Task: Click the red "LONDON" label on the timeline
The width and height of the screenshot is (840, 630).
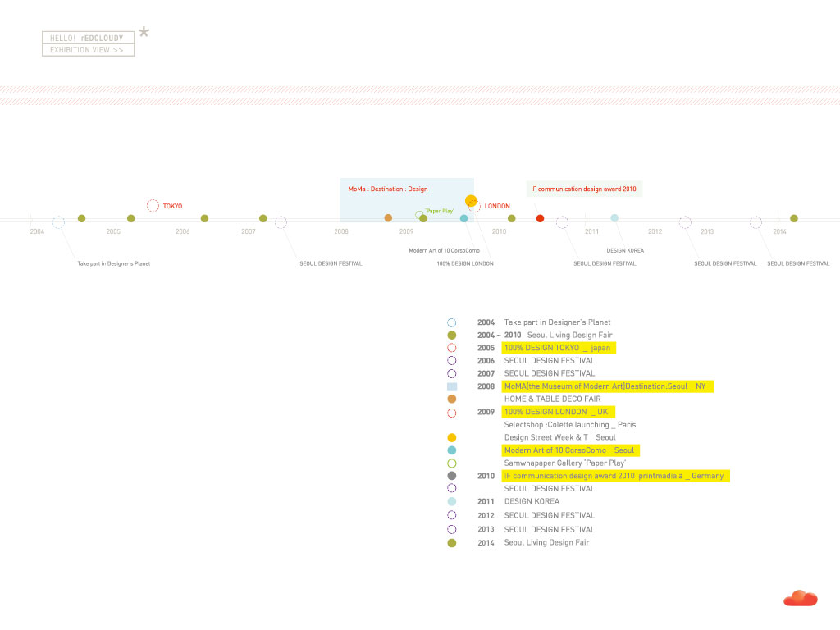Action: (x=497, y=206)
